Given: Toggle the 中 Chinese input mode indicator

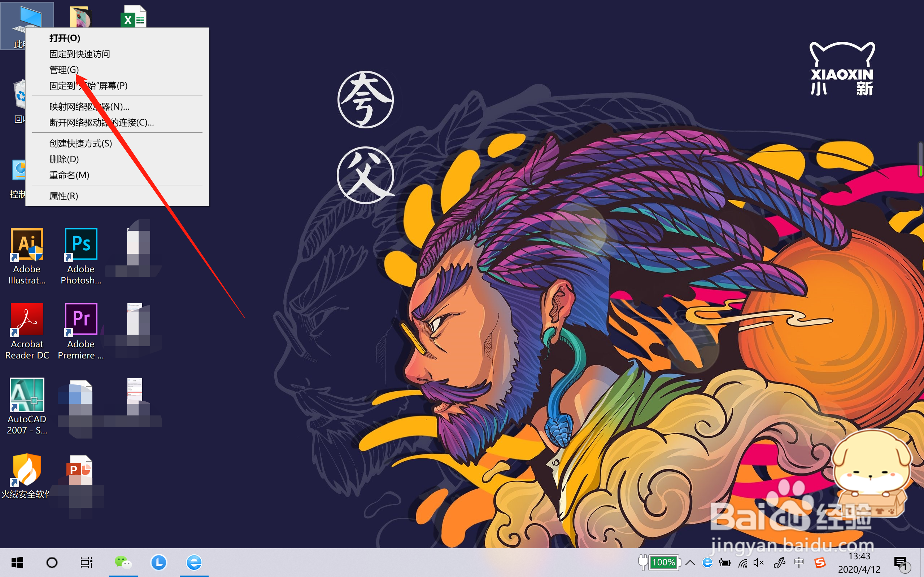Looking at the screenshot, I should tap(799, 563).
